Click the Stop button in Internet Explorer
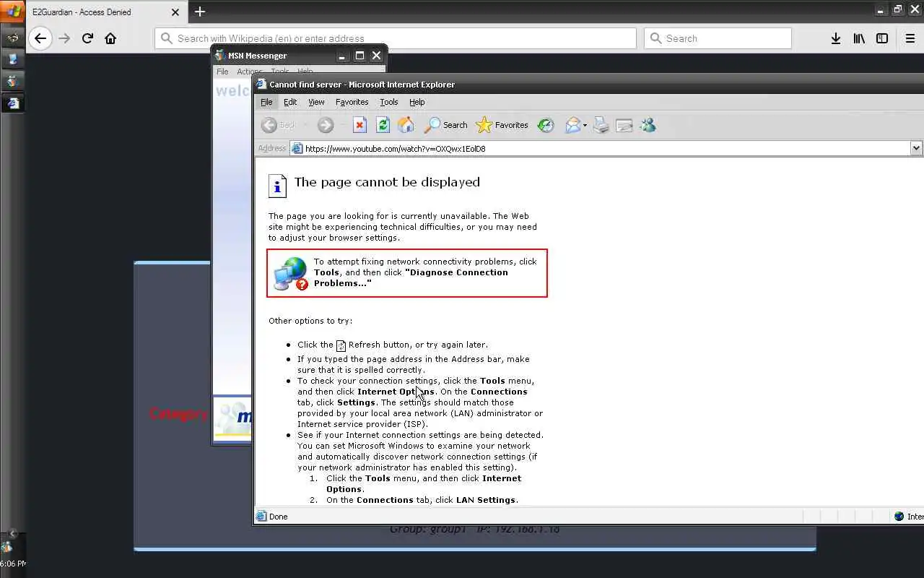The height and width of the screenshot is (578, 924). [x=359, y=125]
